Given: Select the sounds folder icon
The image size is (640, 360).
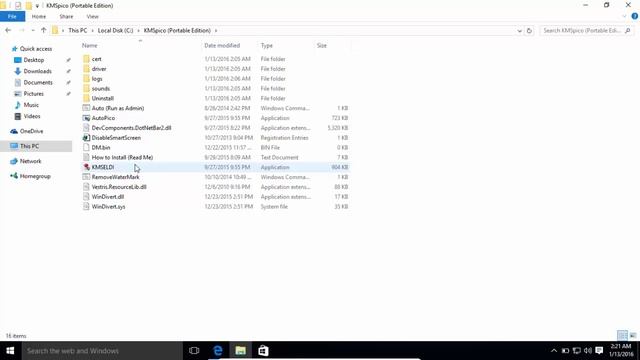Looking at the screenshot, I should [x=86, y=89].
